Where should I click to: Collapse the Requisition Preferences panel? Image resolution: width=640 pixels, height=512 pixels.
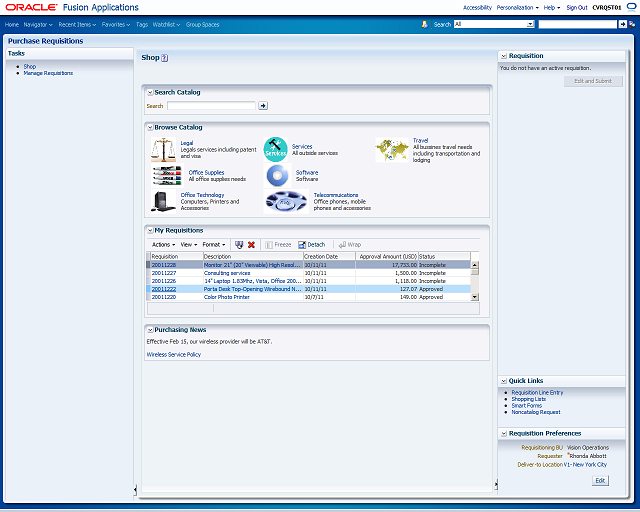tap(504, 434)
